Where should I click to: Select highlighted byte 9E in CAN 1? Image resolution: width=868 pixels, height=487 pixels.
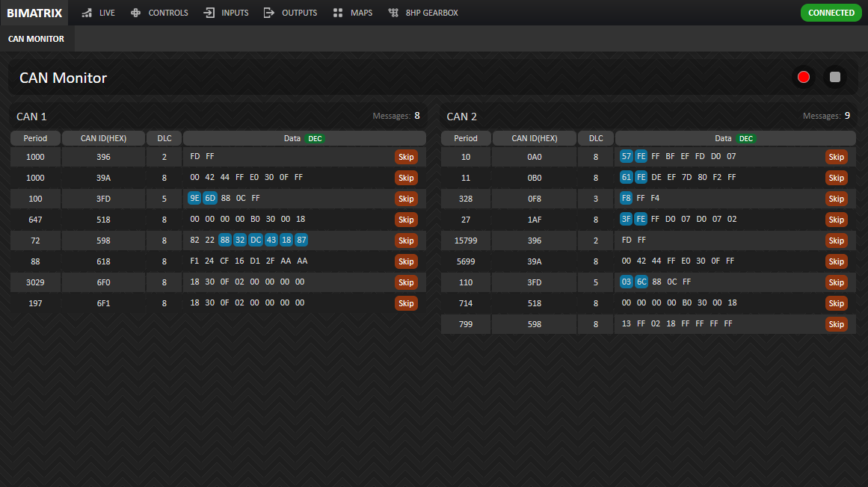(x=195, y=199)
